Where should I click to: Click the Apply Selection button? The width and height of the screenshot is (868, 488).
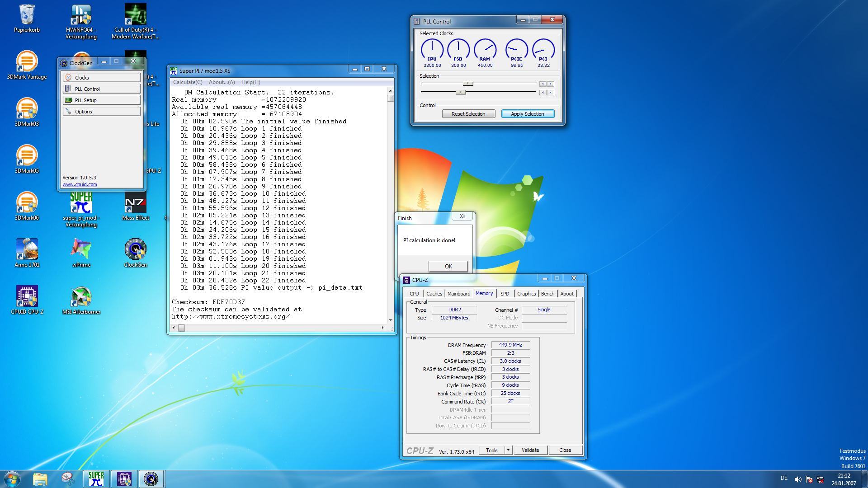point(527,114)
